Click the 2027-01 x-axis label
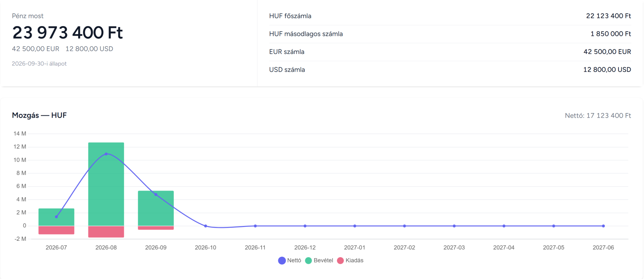This screenshot has width=644, height=279. coord(355,247)
